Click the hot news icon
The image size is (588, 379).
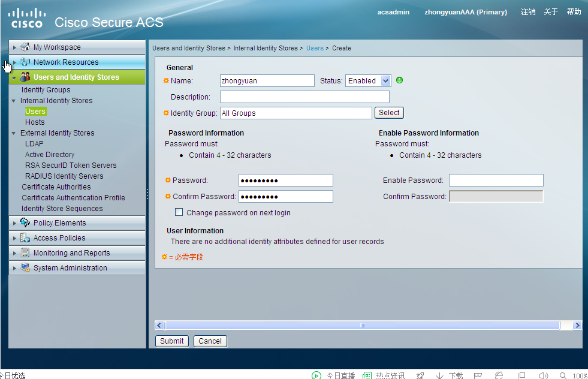tap(367, 375)
